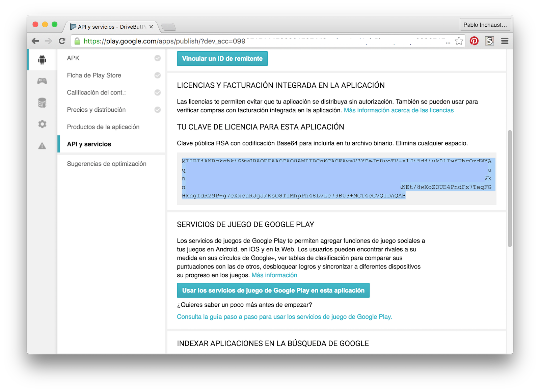
Task: Click SERVICIOS DE JUEGO DE GOOGLE PLAY heading
Action: pos(245,225)
